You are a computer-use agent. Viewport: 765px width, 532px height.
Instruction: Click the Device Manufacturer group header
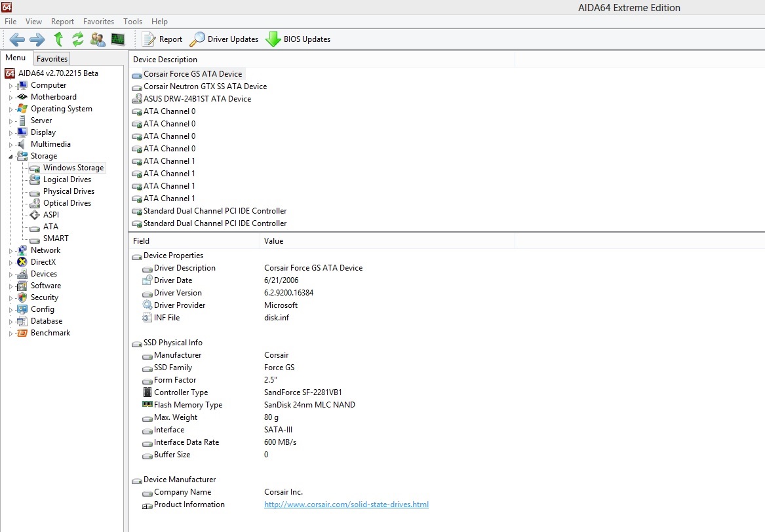(x=180, y=480)
